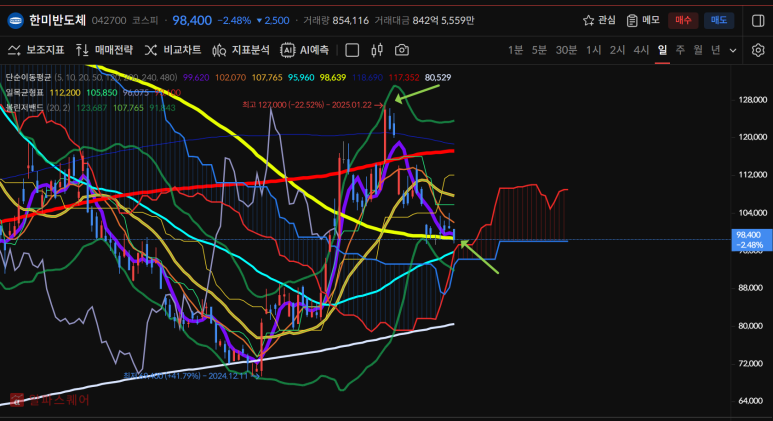Select the 일 daily timeframe
This screenshot has height=421, width=773.
[x=662, y=50]
